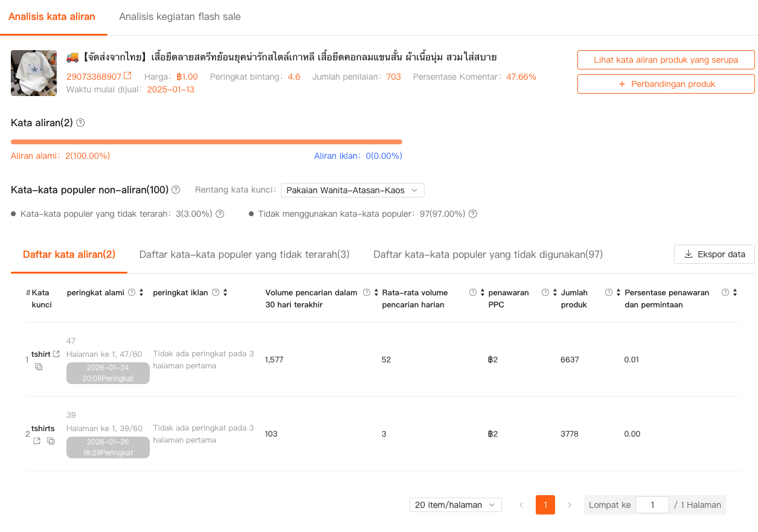Image resolution: width=758 pixels, height=532 pixels.
Task: Click the help icon next to Kata aliran(2)
Action: tap(80, 123)
